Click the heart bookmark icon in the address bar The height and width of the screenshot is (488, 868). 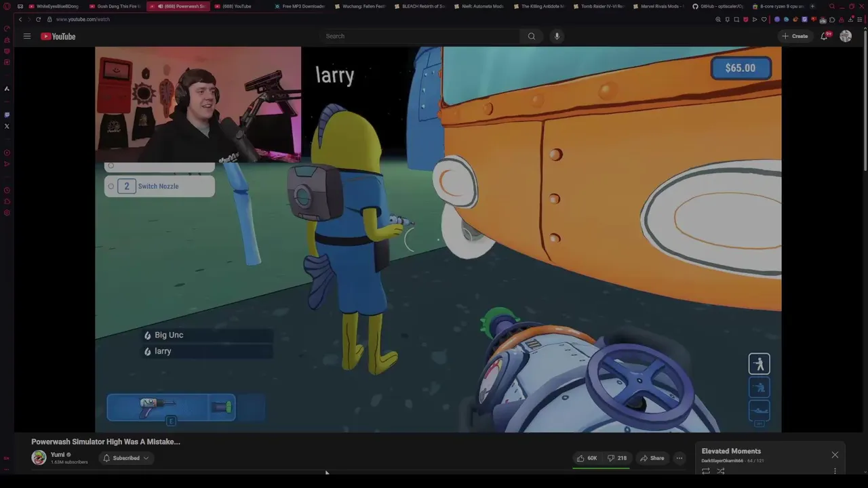click(764, 20)
